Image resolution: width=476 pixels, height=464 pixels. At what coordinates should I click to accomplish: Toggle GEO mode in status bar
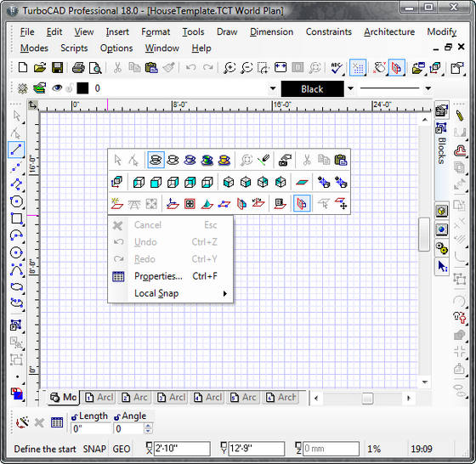coord(122,449)
